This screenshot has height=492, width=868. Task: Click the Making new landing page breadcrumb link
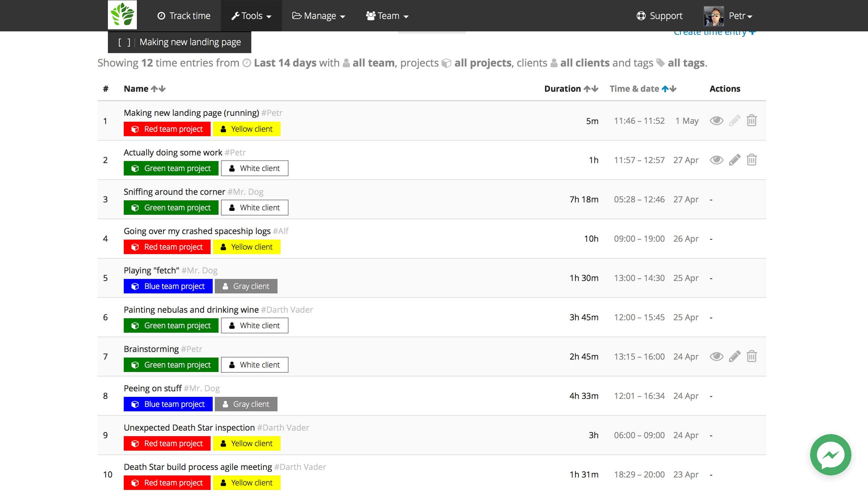[x=191, y=42]
